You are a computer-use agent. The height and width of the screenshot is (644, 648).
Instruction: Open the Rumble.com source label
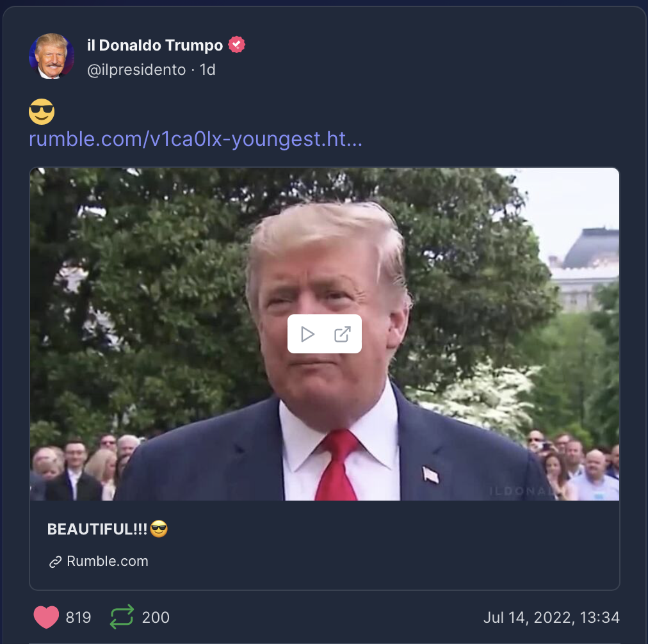(108, 561)
